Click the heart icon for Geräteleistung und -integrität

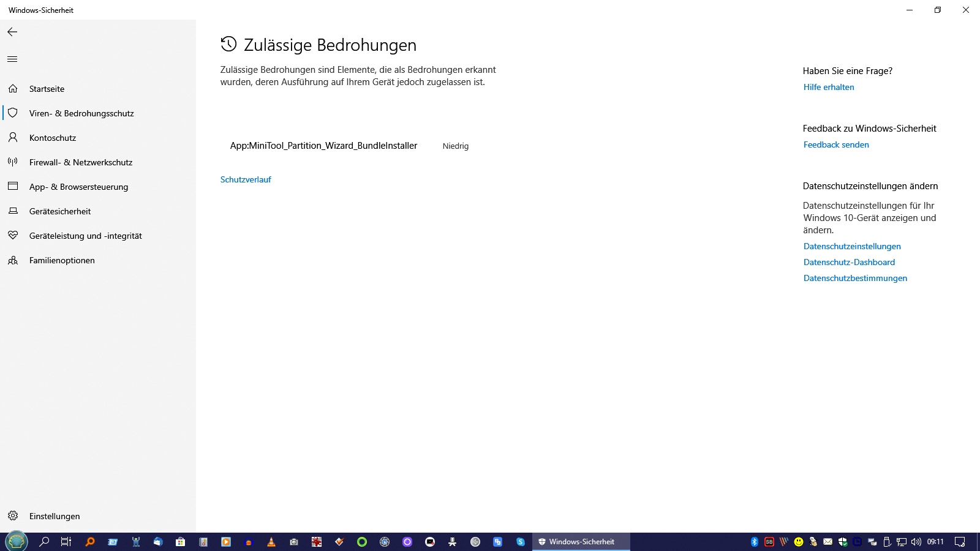tap(13, 236)
